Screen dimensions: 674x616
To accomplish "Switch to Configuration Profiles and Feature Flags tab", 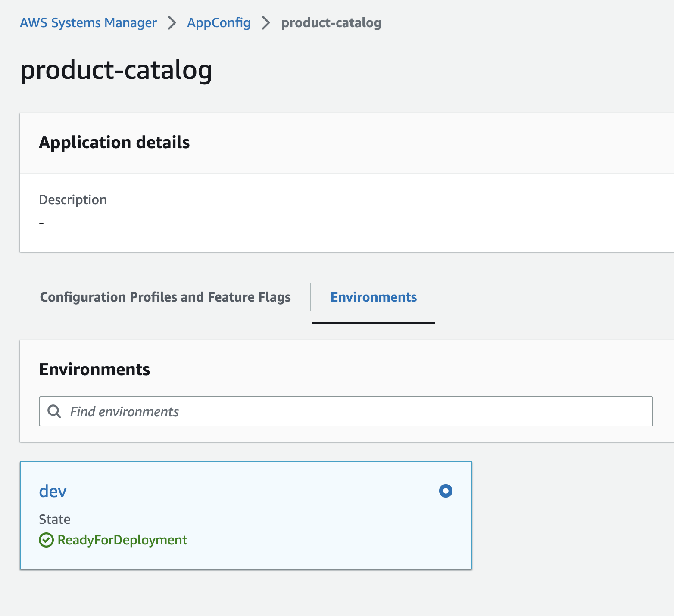I will coord(165,297).
